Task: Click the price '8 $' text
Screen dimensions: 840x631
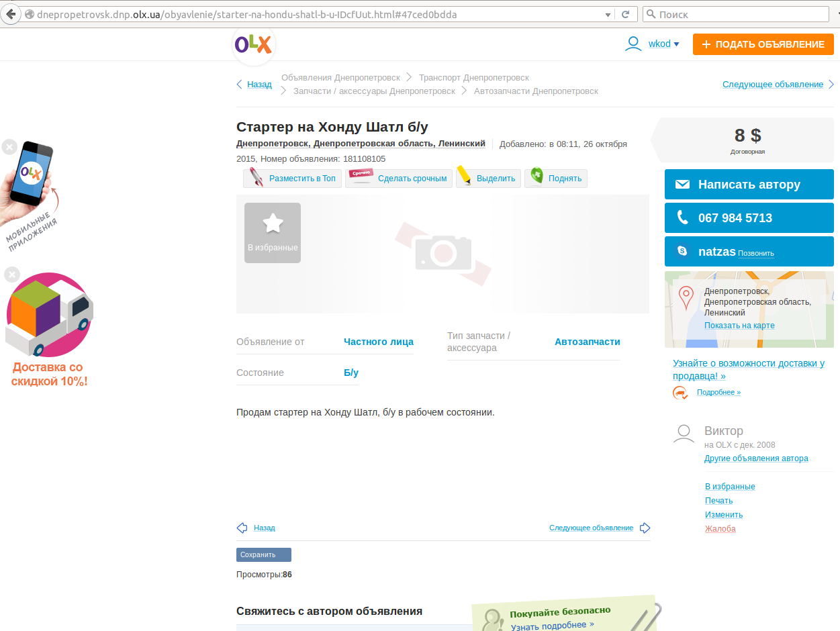Action: click(x=748, y=136)
